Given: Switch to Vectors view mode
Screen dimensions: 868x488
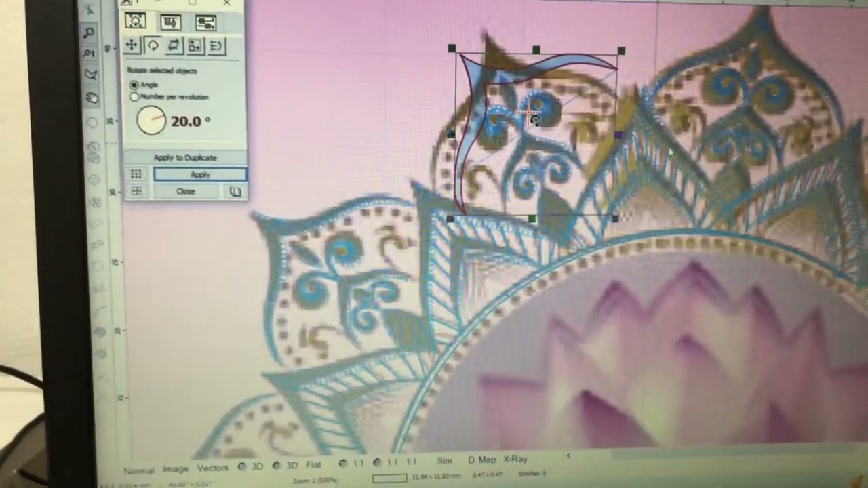Looking at the screenshot, I should [x=213, y=468].
